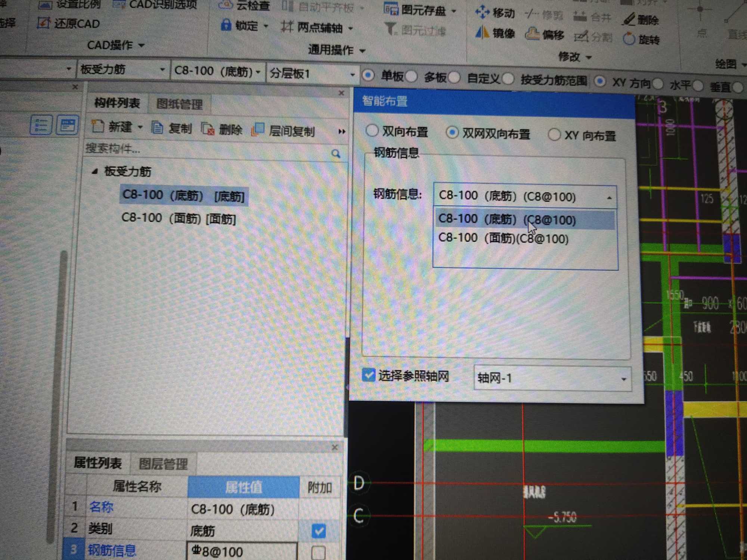Select C8-100 面筋 from dropdown
Screen dimensions: 747x560
point(503,238)
